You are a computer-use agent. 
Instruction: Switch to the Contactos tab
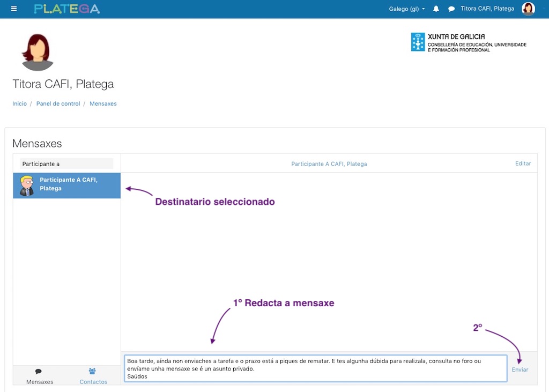93,376
